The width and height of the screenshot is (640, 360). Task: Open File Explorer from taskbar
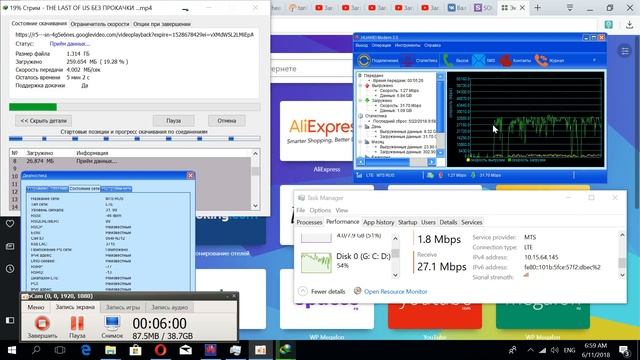coord(111,350)
